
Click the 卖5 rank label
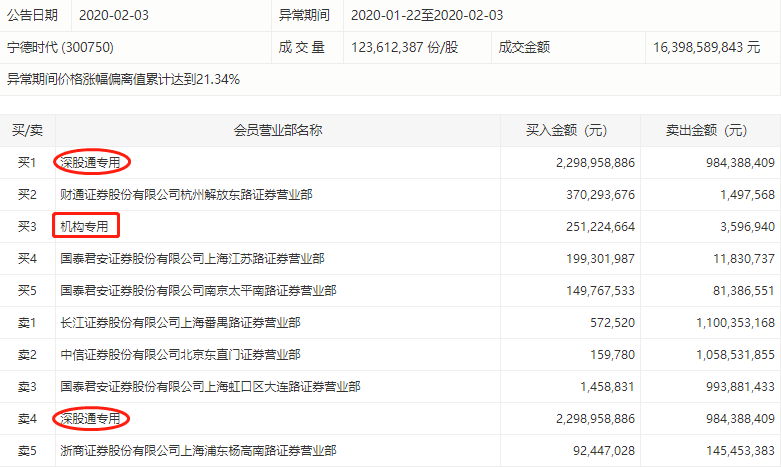click(27, 451)
